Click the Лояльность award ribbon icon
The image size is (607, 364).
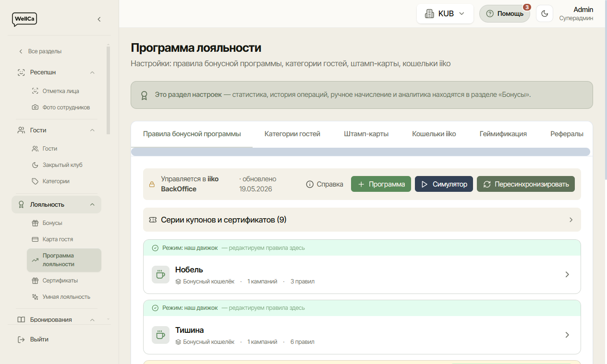pos(21,205)
